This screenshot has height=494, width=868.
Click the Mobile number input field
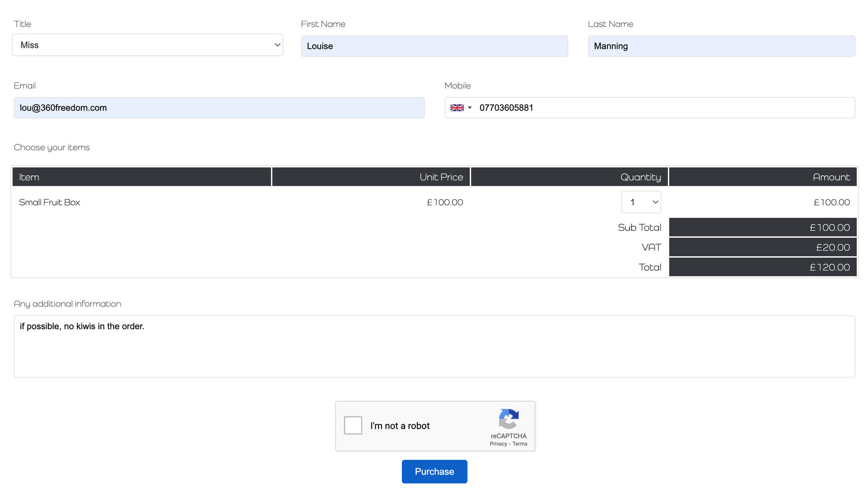pyautogui.click(x=663, y=108)
